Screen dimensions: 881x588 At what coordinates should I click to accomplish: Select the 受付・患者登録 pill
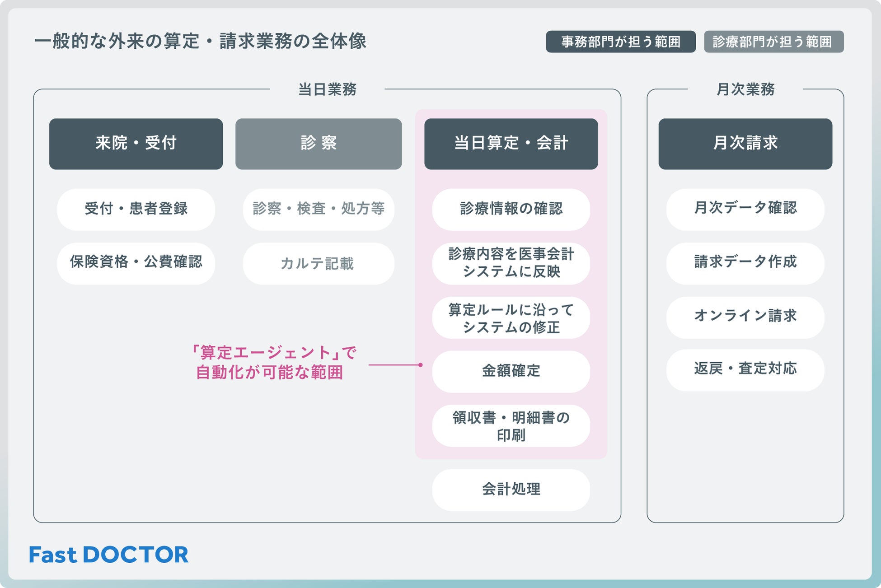point(136,209)
